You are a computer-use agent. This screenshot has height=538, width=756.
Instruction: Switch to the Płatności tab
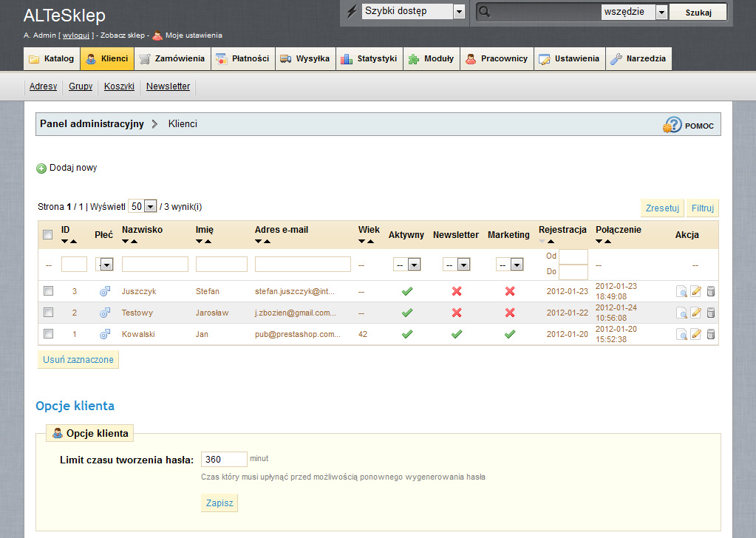[243, 59]
